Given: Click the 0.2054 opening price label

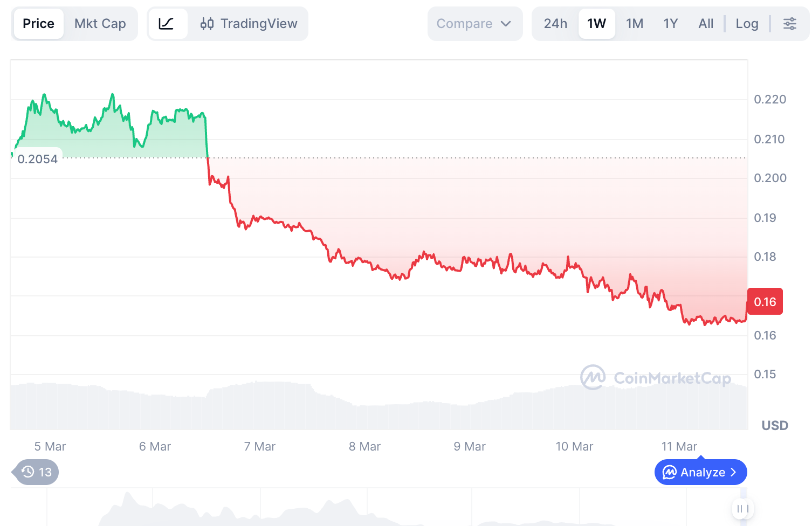Looking at the screenshot, I should tap(37, 159).
